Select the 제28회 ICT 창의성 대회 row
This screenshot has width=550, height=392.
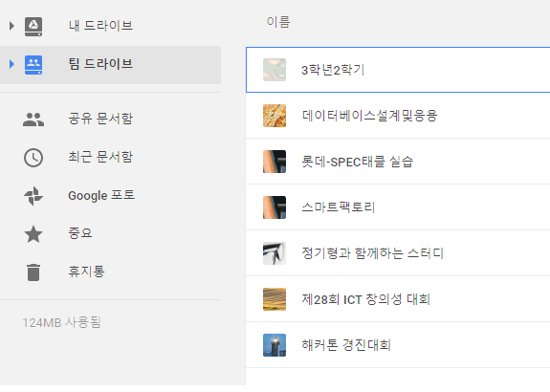click(398, 299)
